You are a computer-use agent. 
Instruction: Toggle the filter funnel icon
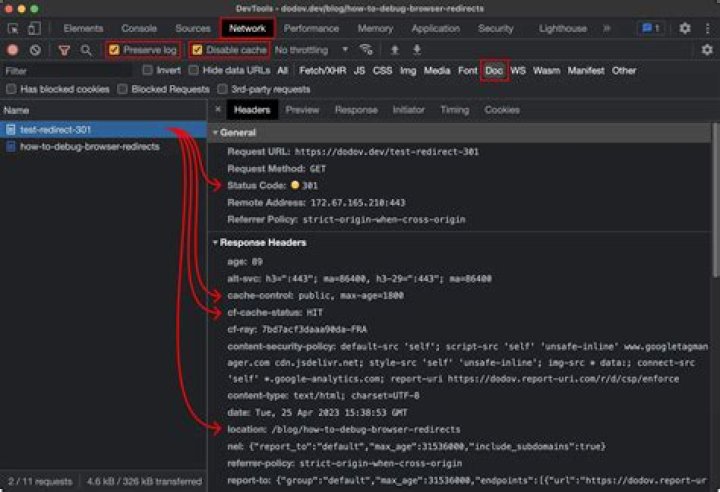point(64,50)
